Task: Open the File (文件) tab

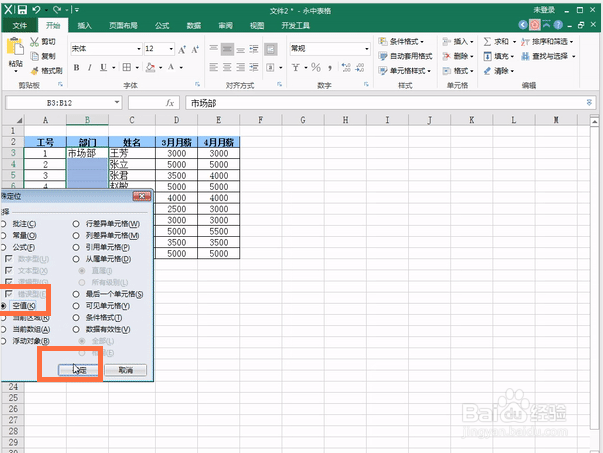Action: pos(20,25)
